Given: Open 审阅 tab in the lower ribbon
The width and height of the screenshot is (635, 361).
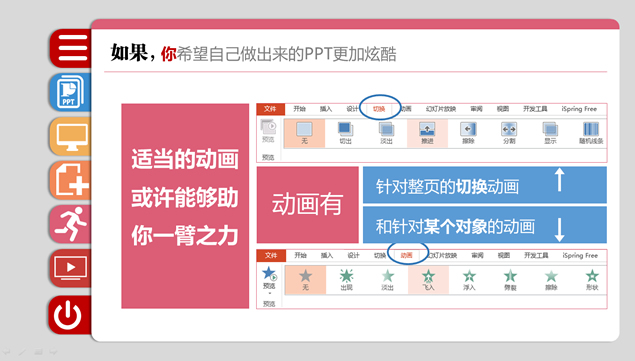Looking at the screenshot, I should point(477,255).
